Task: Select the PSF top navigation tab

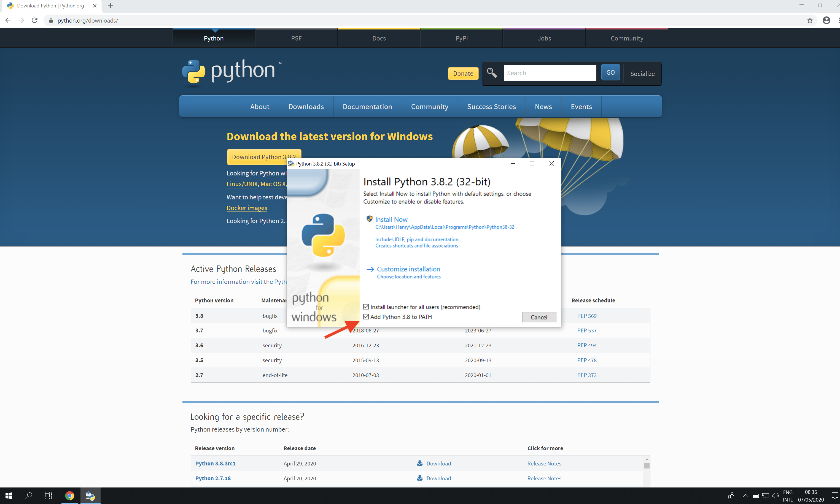Action: (296, 38)
